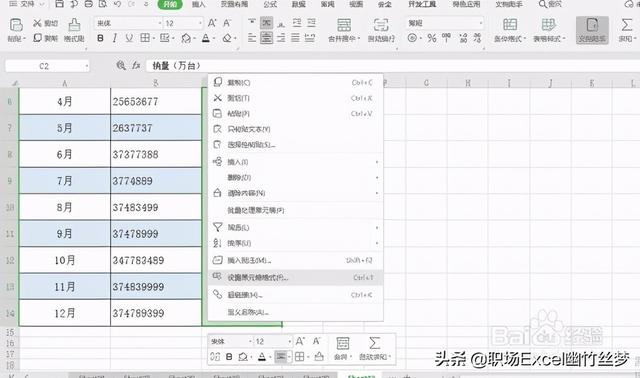Expand the Clear Contents submenu
Viewport: 640px width, 378px height.
click(296, 193)
